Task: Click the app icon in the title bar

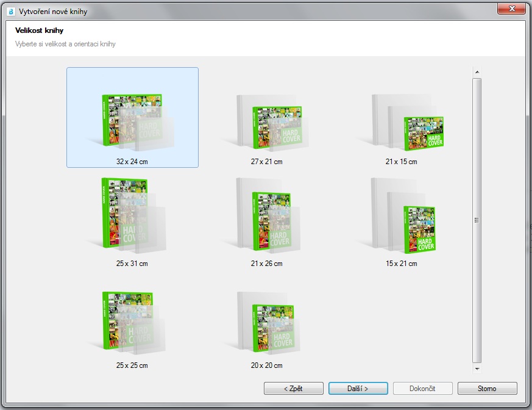Action: pos(11,12)
